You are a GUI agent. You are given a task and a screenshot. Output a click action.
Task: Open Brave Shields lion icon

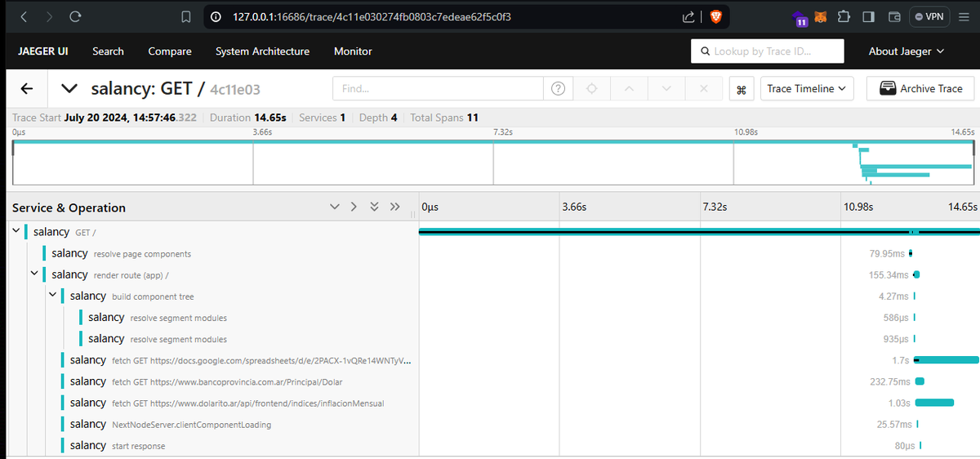pyautogui.click(x=715, y=16)
